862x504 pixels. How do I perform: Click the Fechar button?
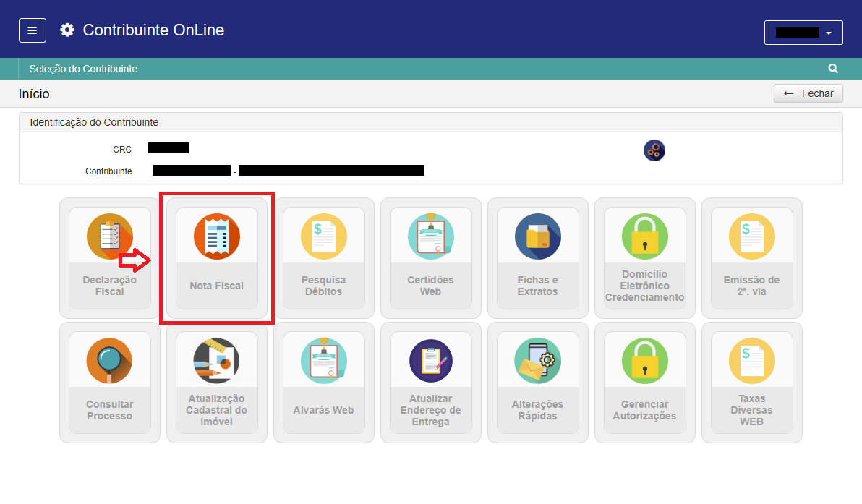click(808, 93)
